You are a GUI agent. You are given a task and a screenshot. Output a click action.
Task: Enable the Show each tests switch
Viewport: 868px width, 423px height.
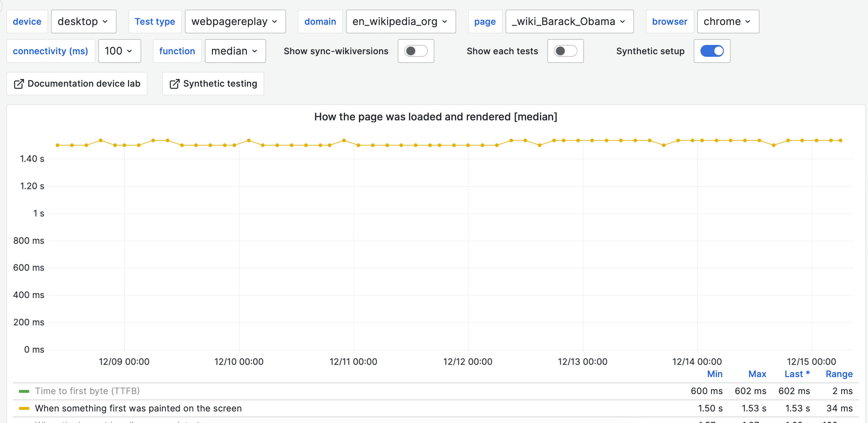click(x=565, y=51)
